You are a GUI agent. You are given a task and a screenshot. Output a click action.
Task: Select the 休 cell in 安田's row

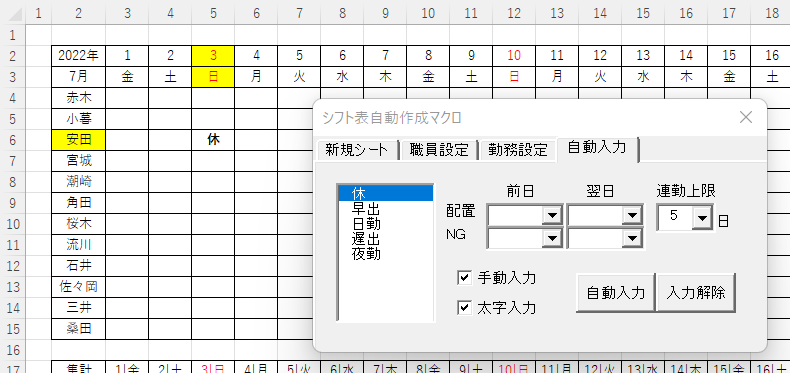pyautogui.click(x=213, y=140)
